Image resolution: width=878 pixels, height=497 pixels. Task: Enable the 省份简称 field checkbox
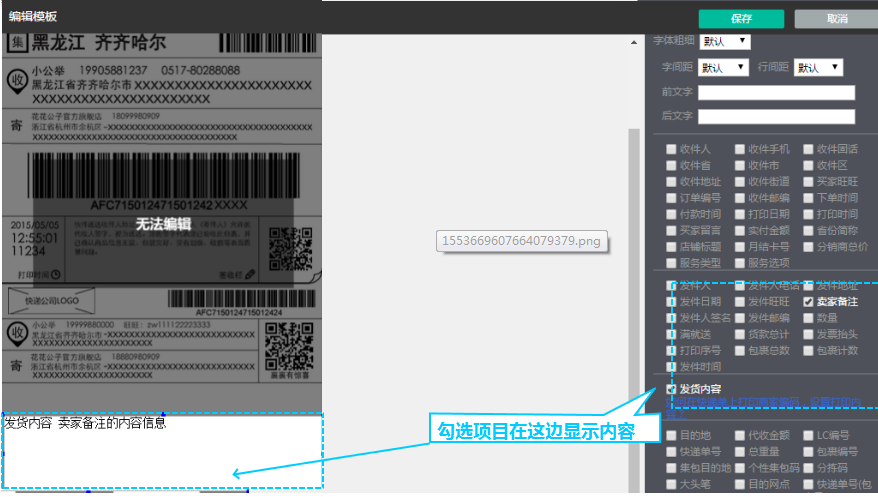[808, 231]
